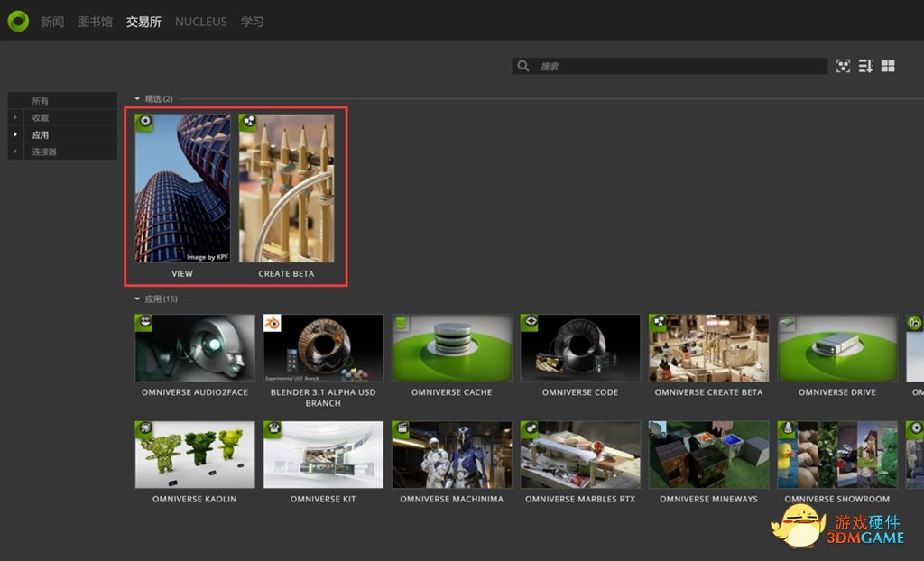Open Omniverse Mineways thumbnail
The image size is (924, 561).
click(709, 455)
